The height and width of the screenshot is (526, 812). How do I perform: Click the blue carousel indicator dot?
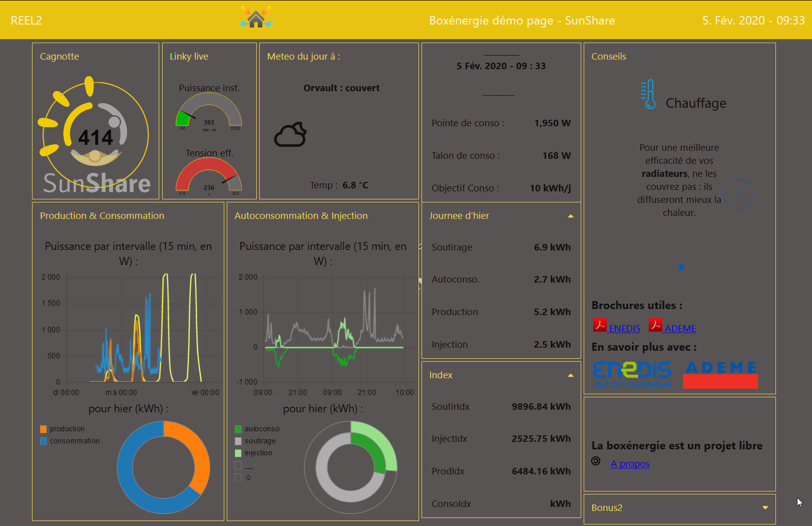681,267
